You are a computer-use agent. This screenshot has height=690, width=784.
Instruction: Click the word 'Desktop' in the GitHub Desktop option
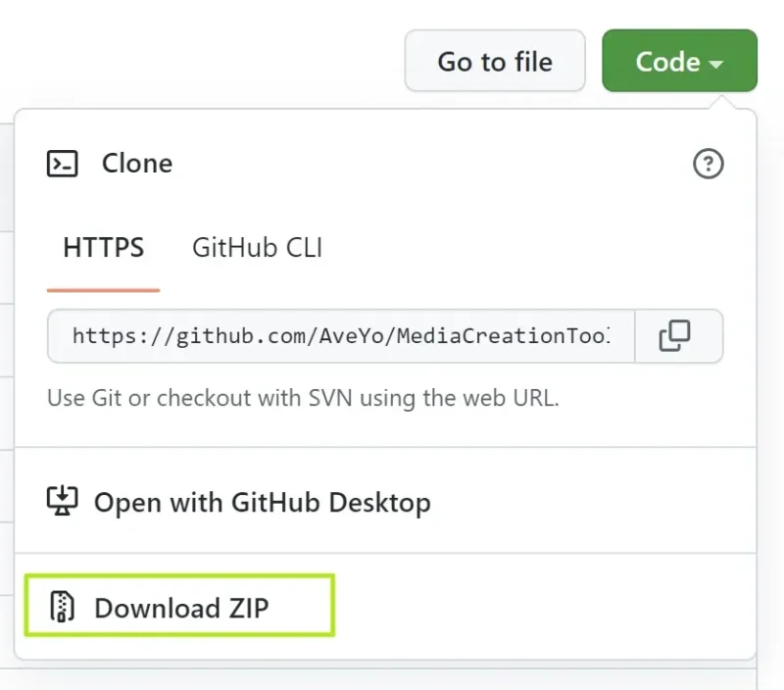pyautogui.click(x=379, y=504)
